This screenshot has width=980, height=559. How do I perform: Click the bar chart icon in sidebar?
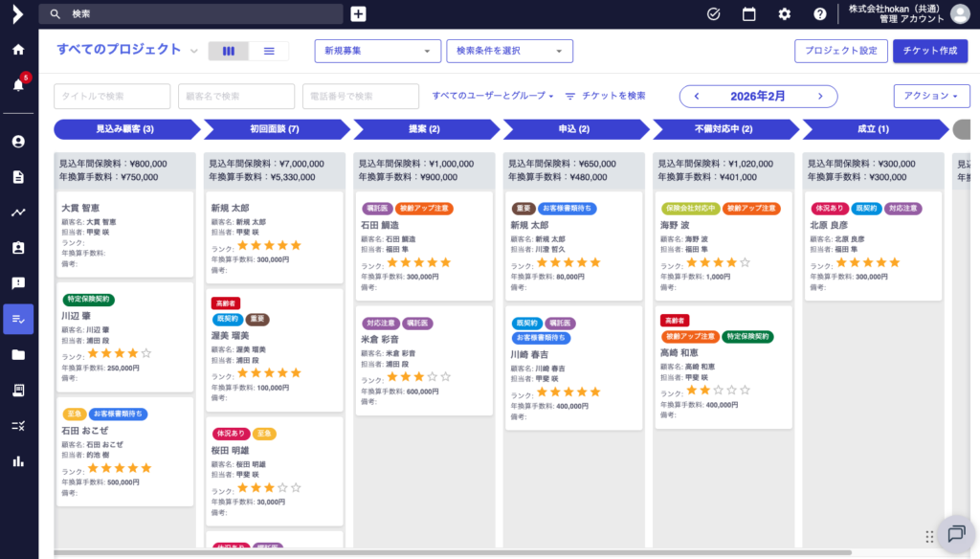(x=18, y=461)
